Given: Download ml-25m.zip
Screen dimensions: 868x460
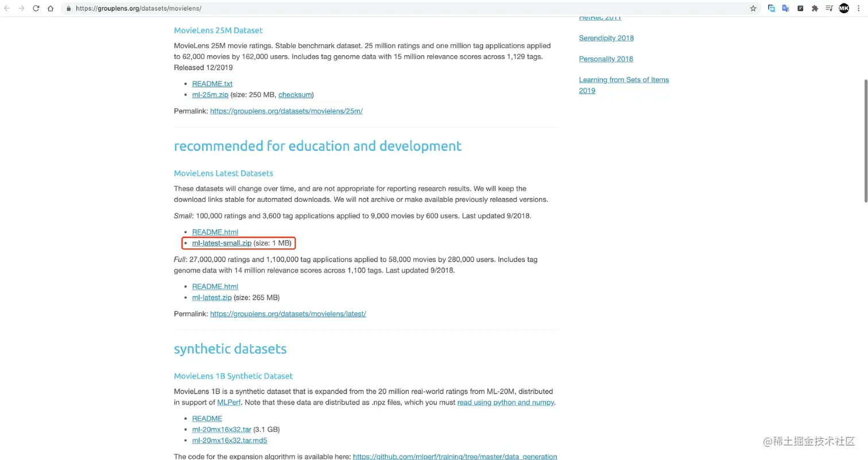Looking at the screenshot, I should pos(210,95).
